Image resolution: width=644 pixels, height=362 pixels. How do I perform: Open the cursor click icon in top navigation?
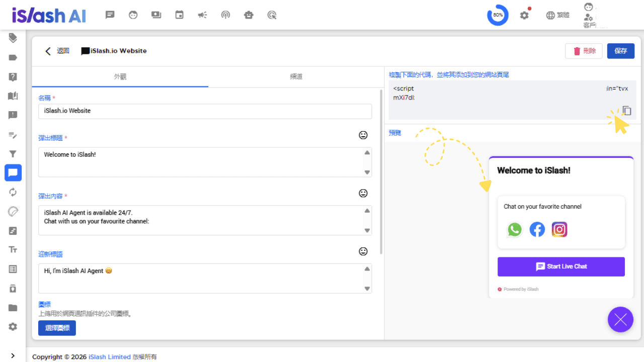coord(272,15)
